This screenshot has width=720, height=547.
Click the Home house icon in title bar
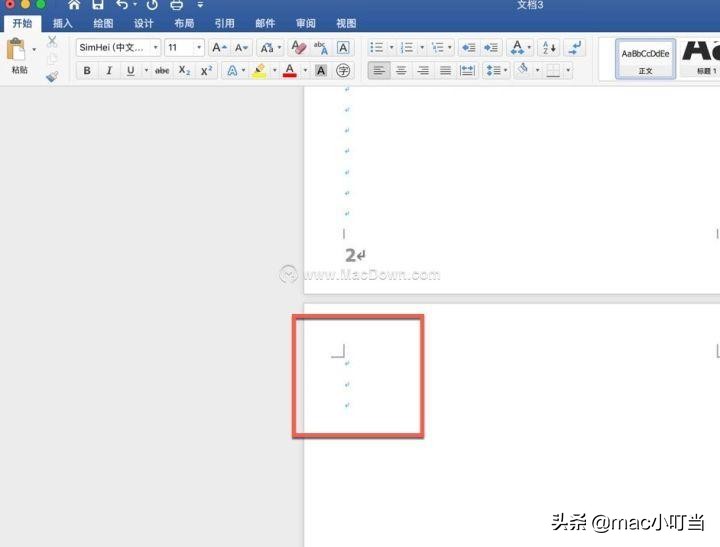(x=74, y=5)
